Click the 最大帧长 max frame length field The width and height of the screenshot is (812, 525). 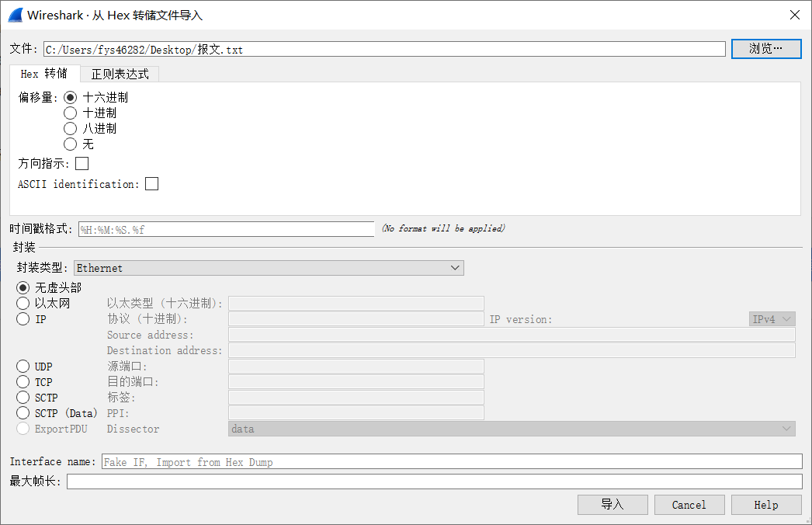[x=435, y=482]
